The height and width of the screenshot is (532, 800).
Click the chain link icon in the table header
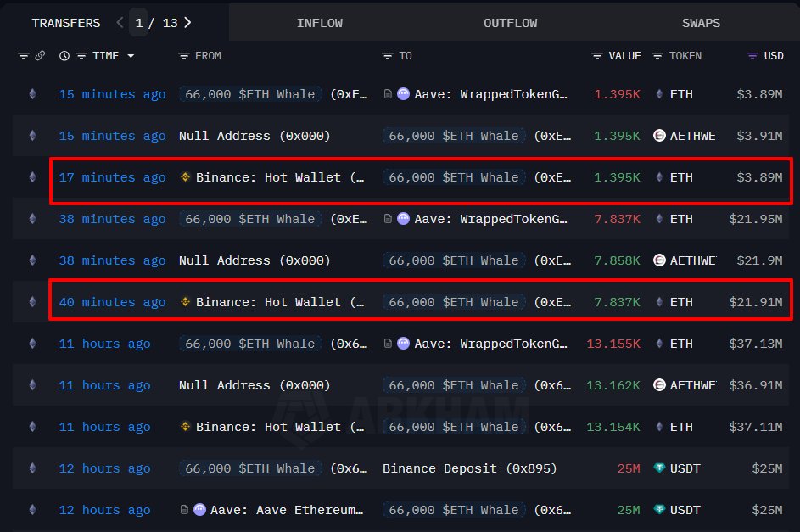40,55
